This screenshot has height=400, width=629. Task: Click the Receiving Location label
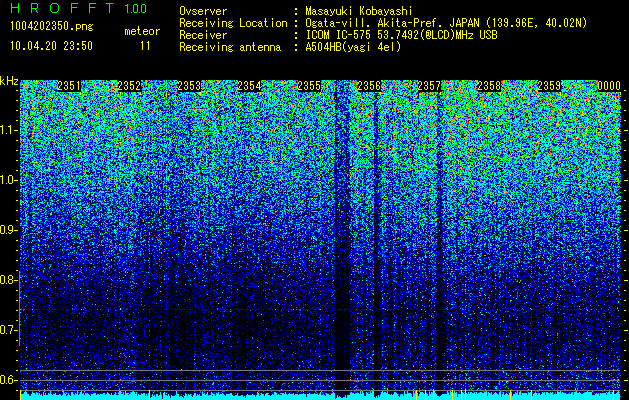pyautogui.click(x=233, y=23)
